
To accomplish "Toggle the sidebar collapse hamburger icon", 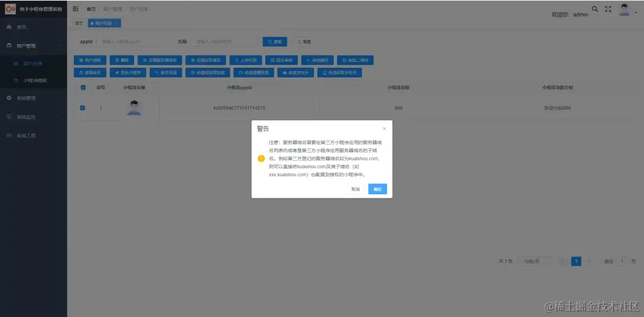I will (x=76, y=8).
